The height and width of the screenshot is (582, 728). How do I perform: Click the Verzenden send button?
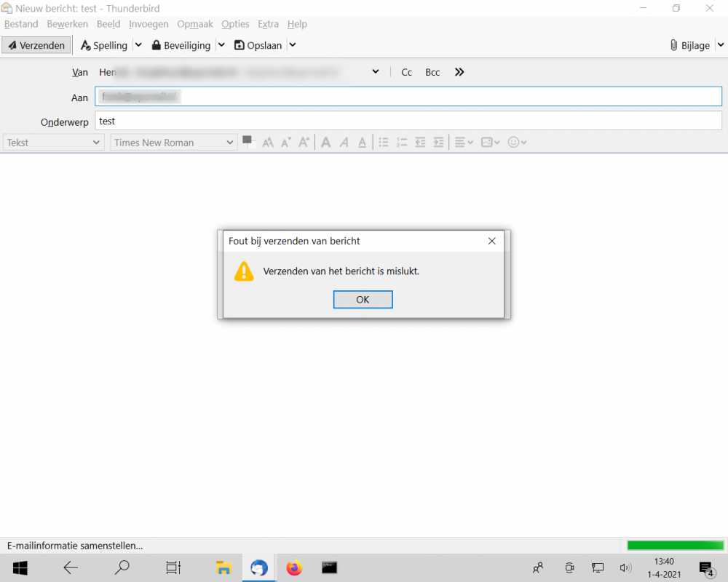pyautogui.click(x=36, y=45)
